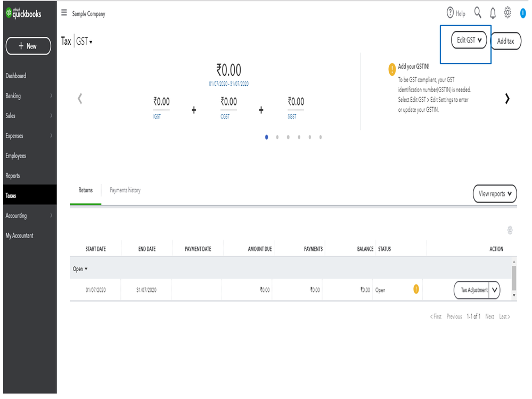This screenshot has height=399, width=532.
Task: Switch to the Returns tab
Action: pos(86,190)
